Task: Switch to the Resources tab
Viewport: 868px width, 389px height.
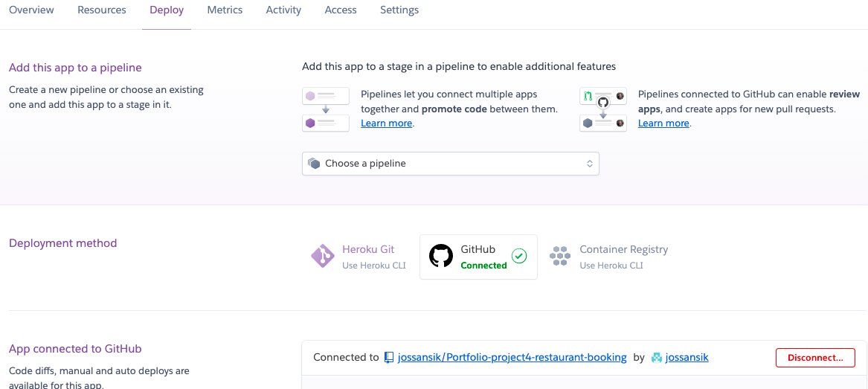Action: tap(102, 10)
